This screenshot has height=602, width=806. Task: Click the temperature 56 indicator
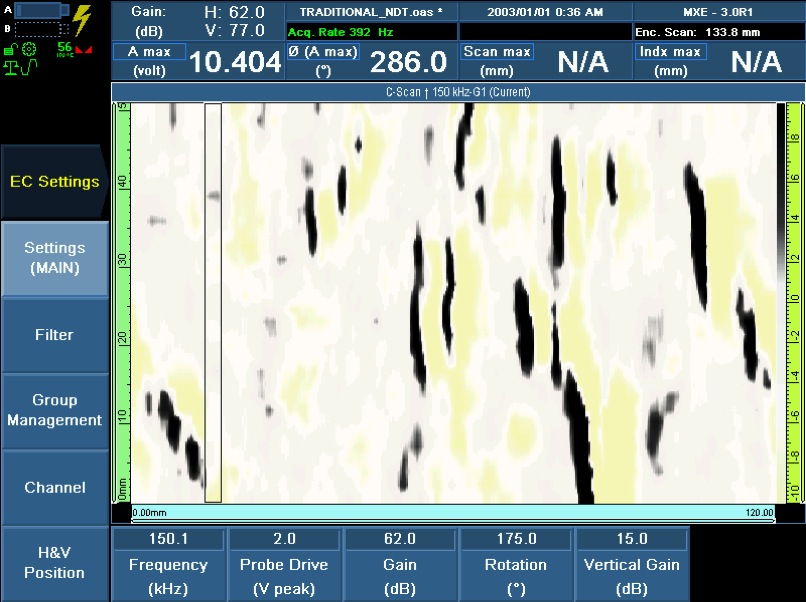[65, 48]
